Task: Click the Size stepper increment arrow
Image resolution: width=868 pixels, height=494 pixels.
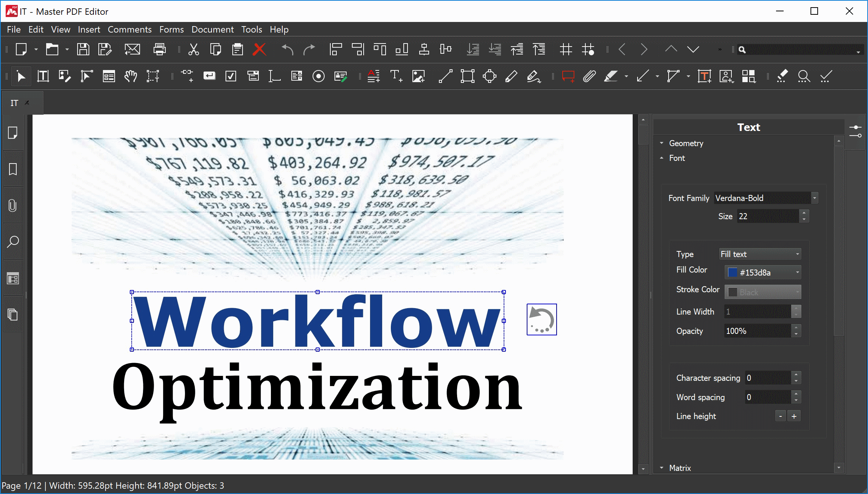Action: coord(804,213)
